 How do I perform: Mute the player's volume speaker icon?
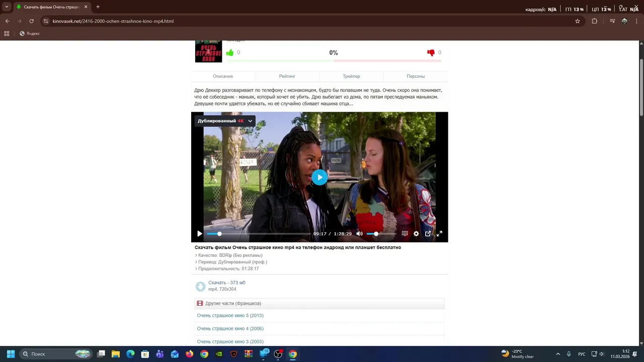pyautogui.click(x=359, y=234)
